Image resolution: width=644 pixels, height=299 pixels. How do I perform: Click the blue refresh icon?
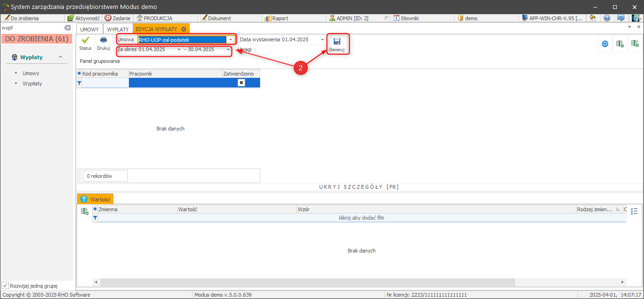click(x=605, y=44)
